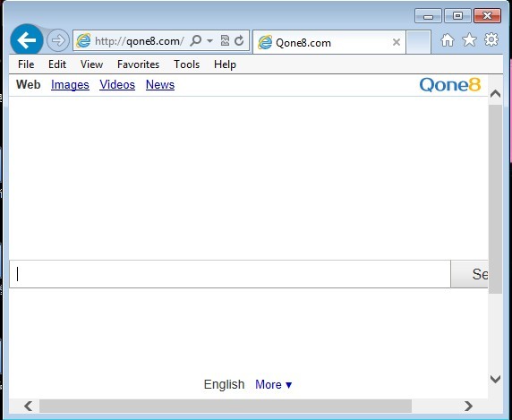The width and height of the screenshot is (512, 420).
Task: Minimize the Internet Explorer window
Action: (x=428, y=16)
